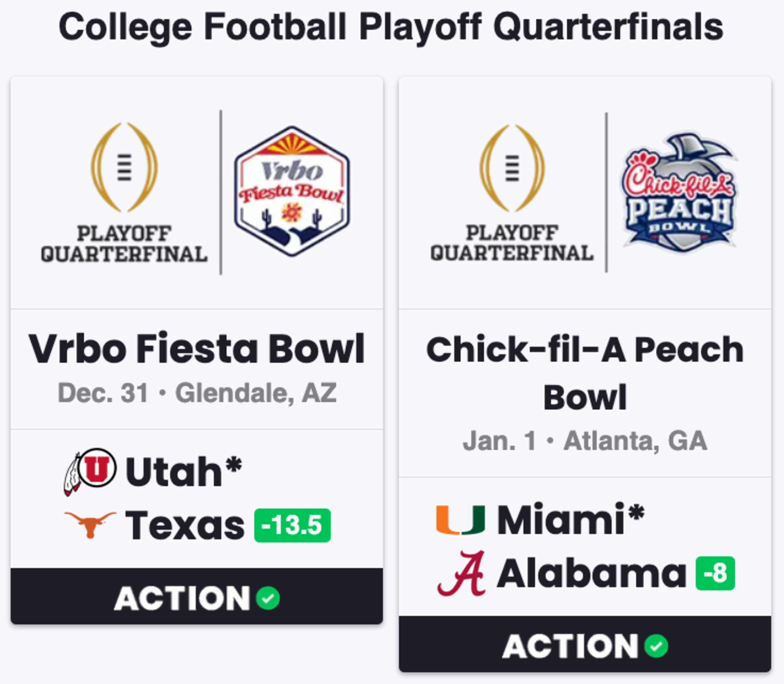Click the Alabama script A logo
The height and width of the screenshot is (684, 784).
click(462, 573)
